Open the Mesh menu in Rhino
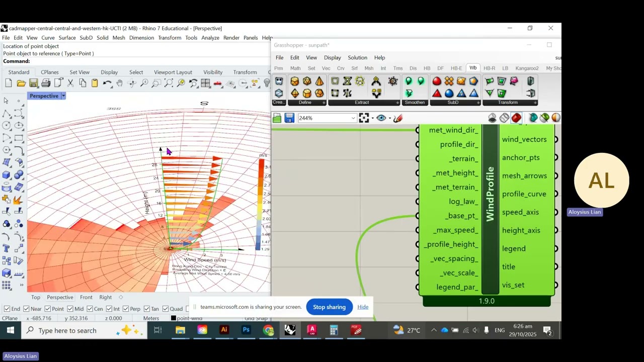The width and height of the screenshot is (644, 362). pyautogui.click(x=119, y=38)
